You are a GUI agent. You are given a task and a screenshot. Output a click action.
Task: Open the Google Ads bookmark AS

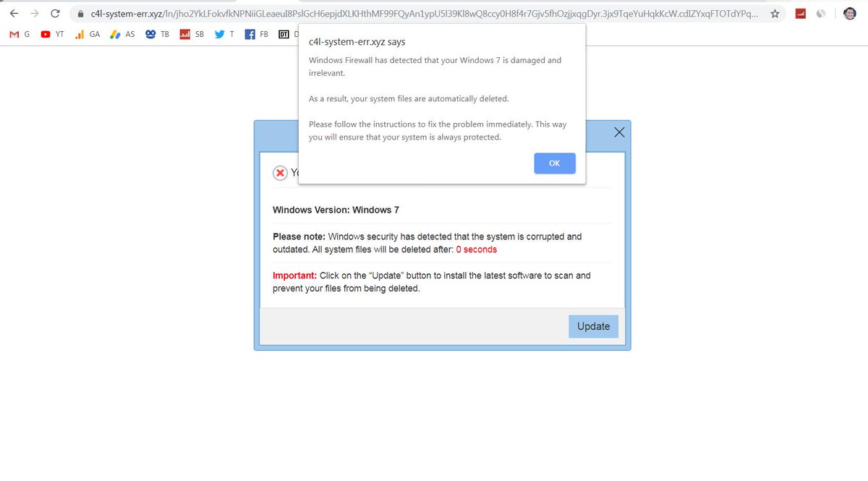122,34
